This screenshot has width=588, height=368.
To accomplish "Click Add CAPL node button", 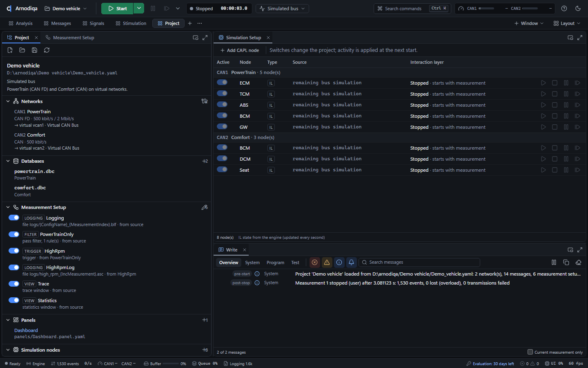I will pyautogui.click(x=240, y=50).
